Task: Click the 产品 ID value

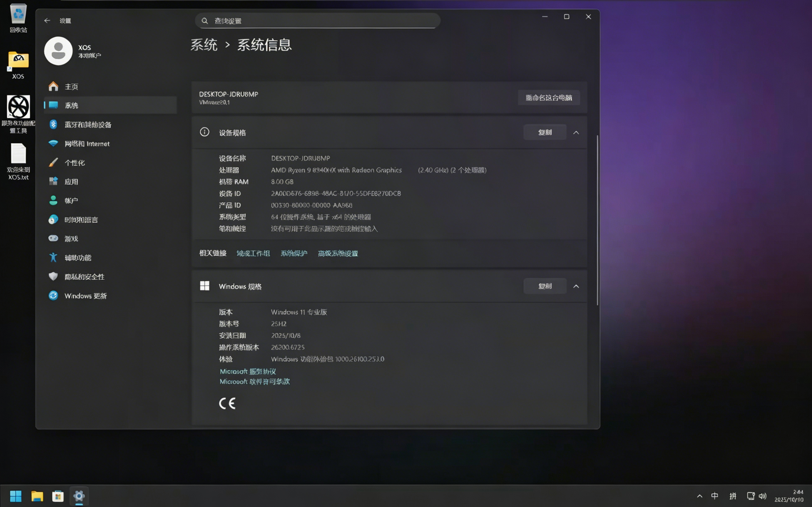Action: pos(312,205)
